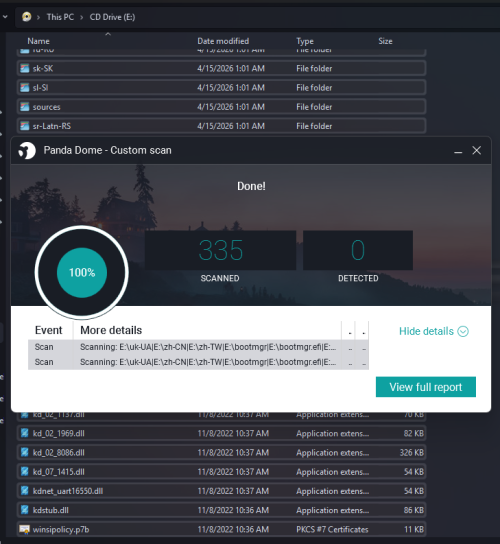This screenshot has height=544, width=500.
Task: Sort Explorer files by Date modified
Action: (x=223, y=41)
